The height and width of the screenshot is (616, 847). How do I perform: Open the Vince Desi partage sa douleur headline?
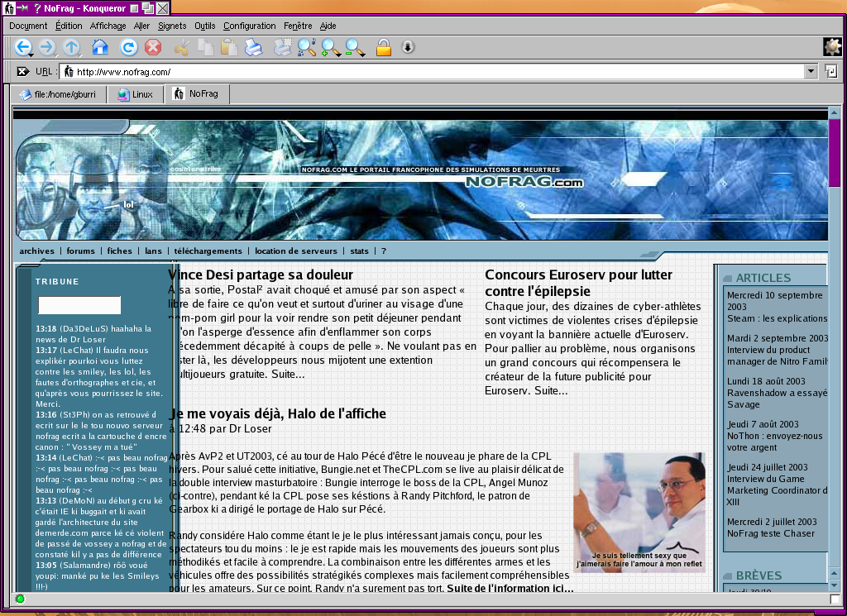pos(261,275)
